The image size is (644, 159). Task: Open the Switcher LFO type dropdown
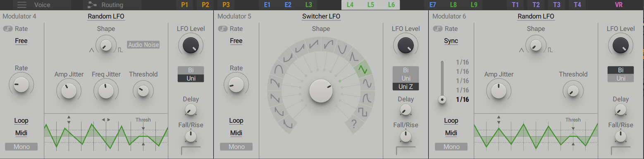[x=321, y=17]
